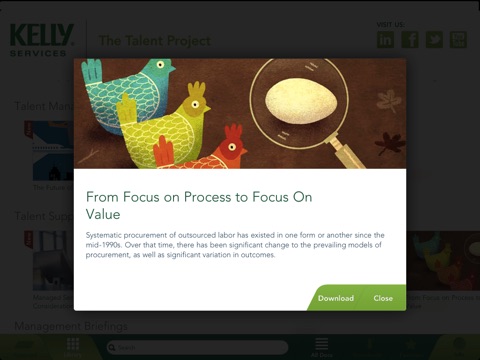Select the Favorites star tab

(x=410, y=347)
